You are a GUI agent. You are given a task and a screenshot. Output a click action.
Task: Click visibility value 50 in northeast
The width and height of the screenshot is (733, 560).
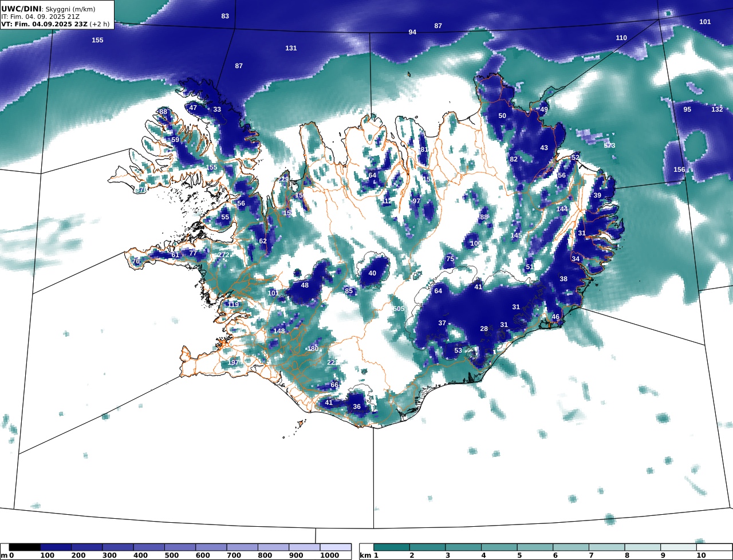point(502,116)
